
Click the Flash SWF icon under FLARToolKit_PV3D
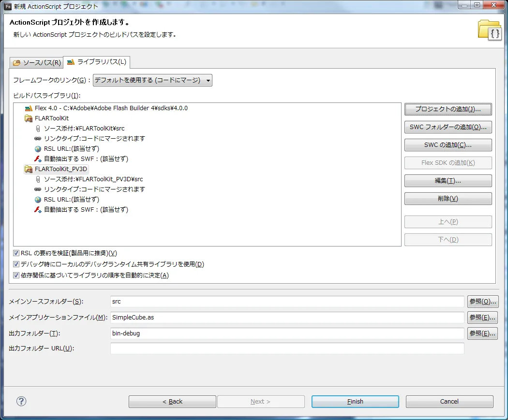(x=38, y=210)
